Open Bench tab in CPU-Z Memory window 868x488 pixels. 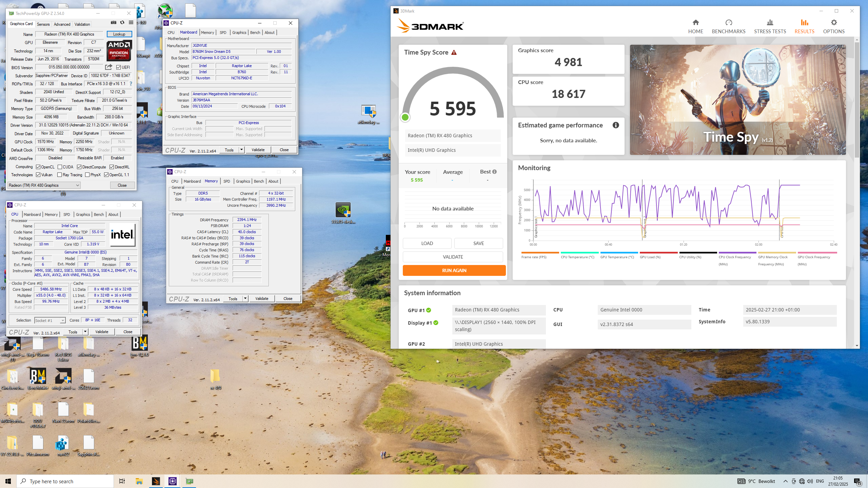point(259,181)
